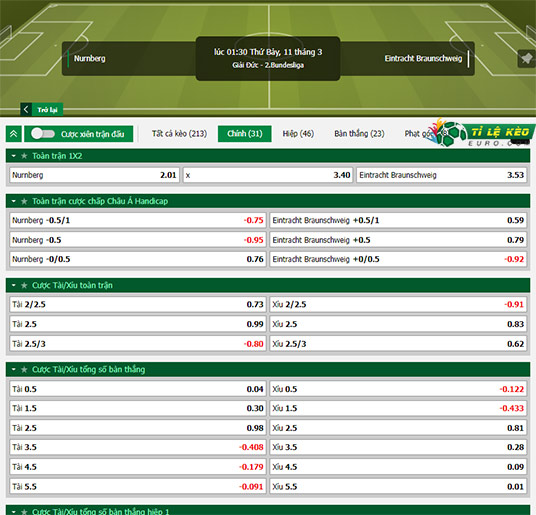The width and height of the screenshot is (536, 515).
Task: Star the Châu Á Handicap market
Action: coord(24,201)
